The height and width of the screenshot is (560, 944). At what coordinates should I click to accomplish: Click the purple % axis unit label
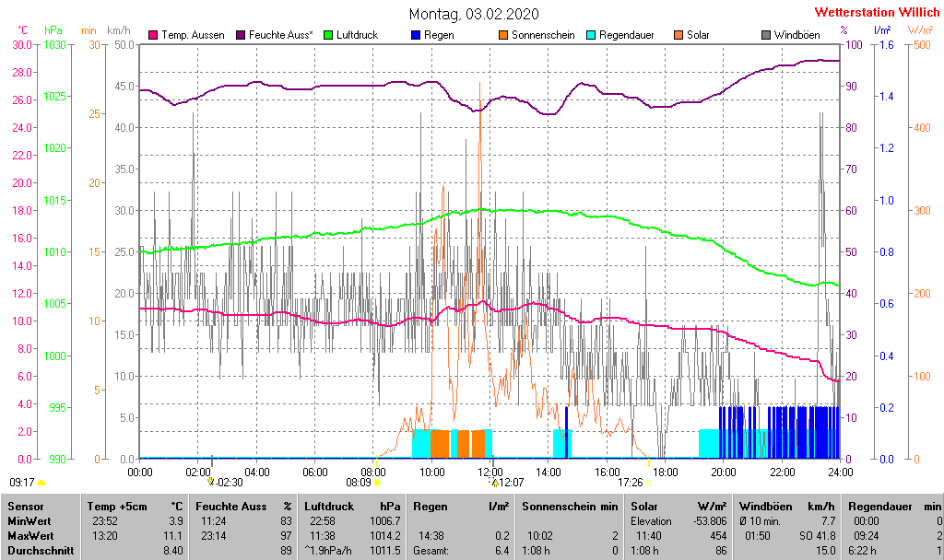[x=844, y=30]
